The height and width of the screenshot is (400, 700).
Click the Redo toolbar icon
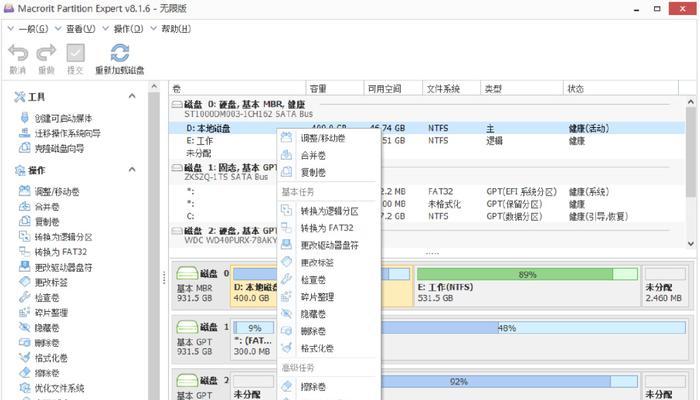[46, 53]
